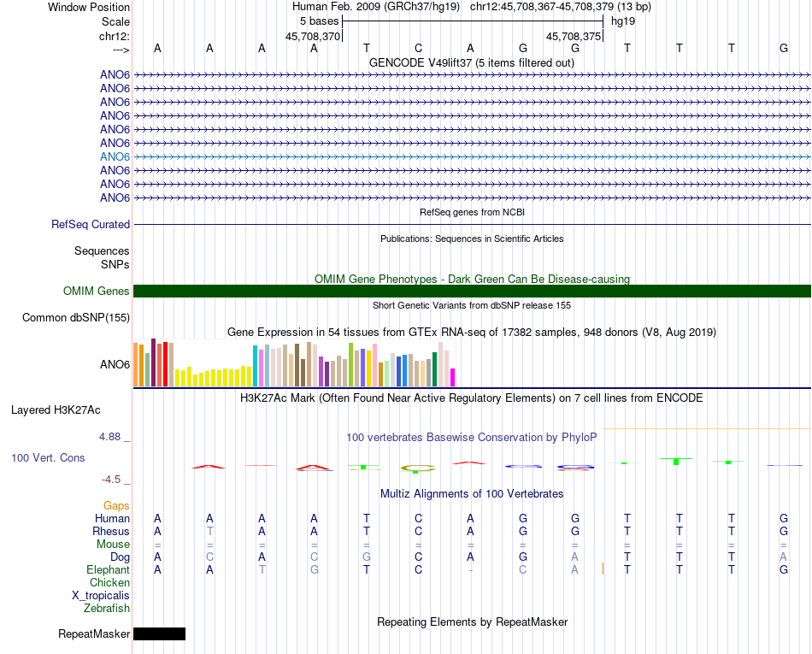Screen dimensions: 812x654
Task: Click the olive C logo in conservation track
Action: click(x=418, y=468)
